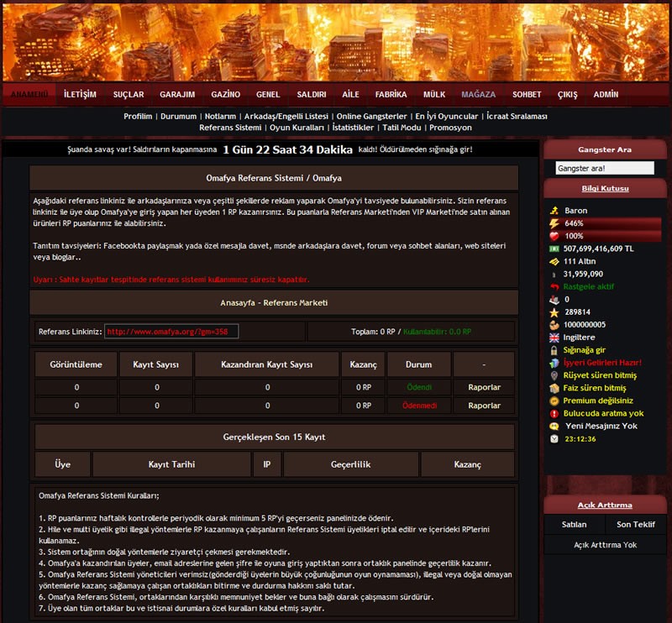Click the Gangster ara search field
This screenshot has width=672, height=623.
coord(604,169)
